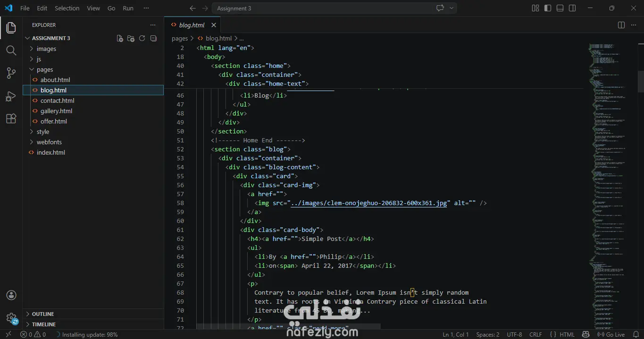Refresh the Explorer file tree
Image resolution: width=644 pixels, height=339 pixels.
tap(142, 38)
